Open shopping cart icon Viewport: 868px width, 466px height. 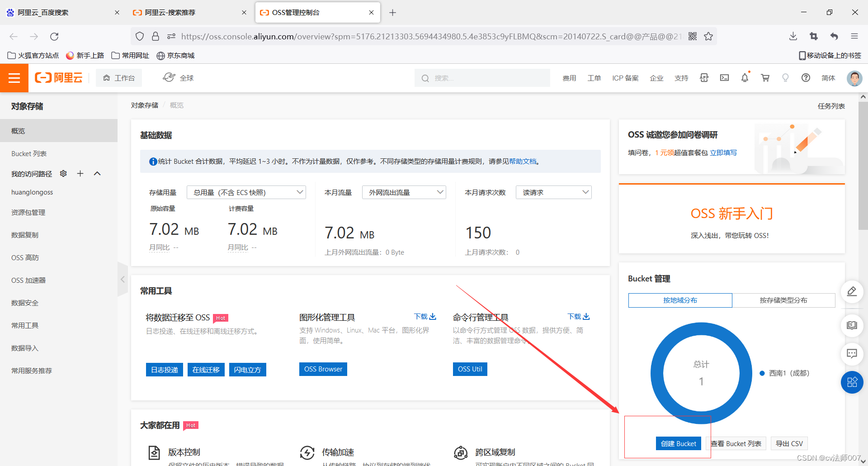pyautogui.click(x=765, y=78)
